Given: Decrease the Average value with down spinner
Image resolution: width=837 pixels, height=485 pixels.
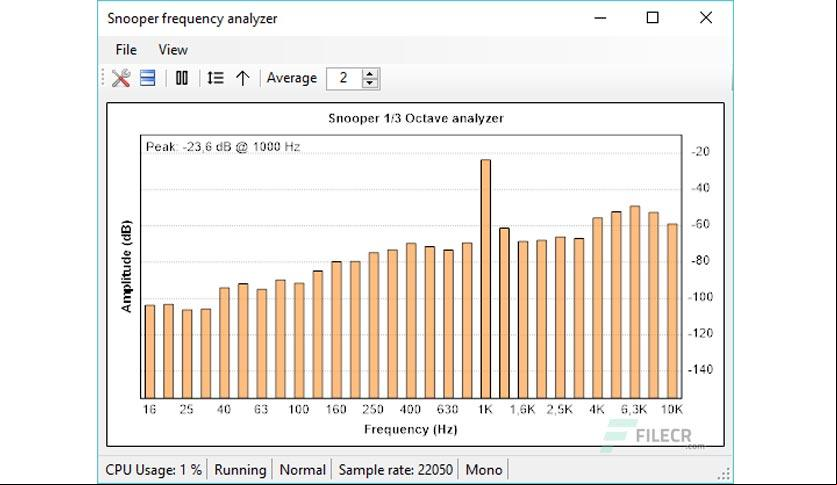Looking at the screenshot, I should (x=369, y=83).
